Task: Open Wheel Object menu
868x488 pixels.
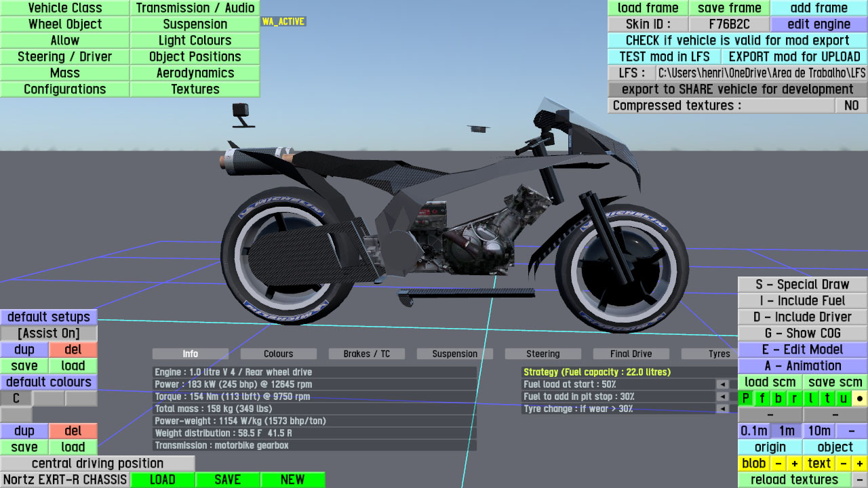Action: click(65, 24)
